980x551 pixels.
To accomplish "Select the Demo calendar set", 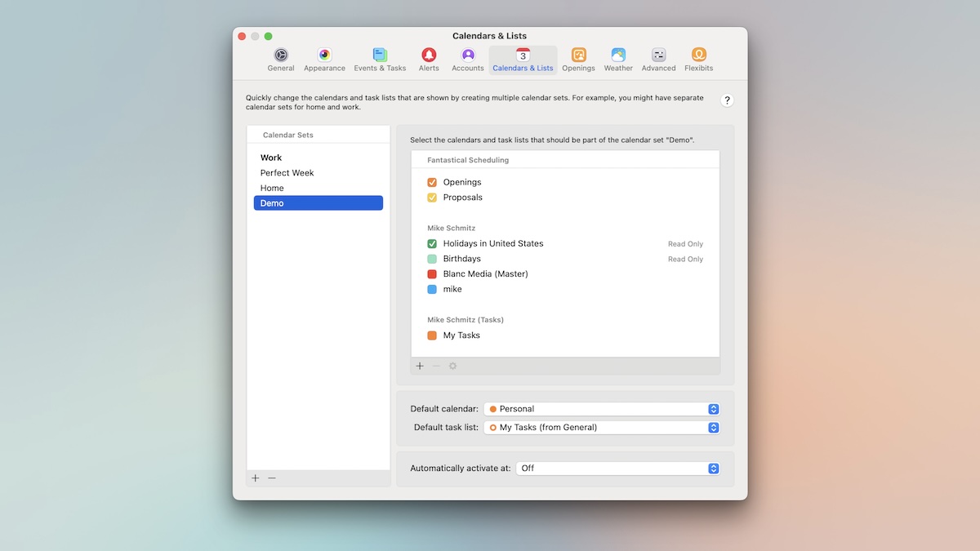I will click(x=318, y=203).
